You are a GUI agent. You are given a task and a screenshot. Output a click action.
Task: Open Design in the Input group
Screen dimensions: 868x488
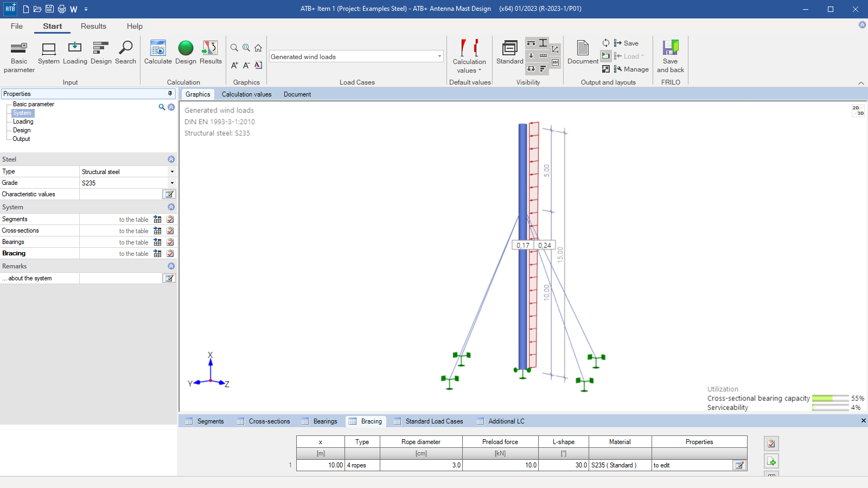pyautogui.click(x=101, y=53)
